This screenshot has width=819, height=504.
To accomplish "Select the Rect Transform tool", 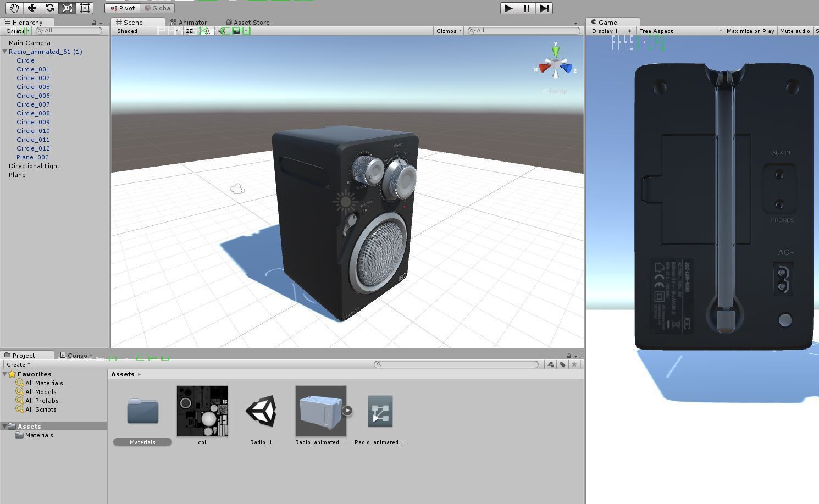I will pyautogui.click(x=84, y=8).
